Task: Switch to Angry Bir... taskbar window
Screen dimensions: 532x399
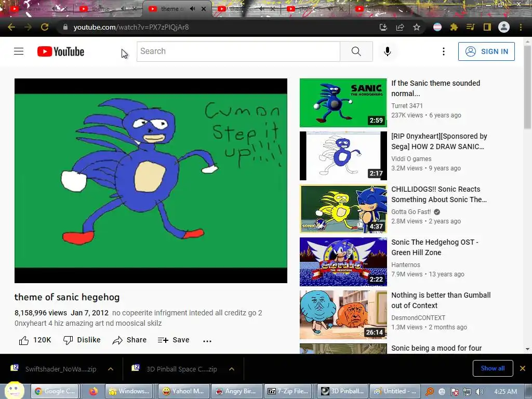Action: click(x=236, y=391)
